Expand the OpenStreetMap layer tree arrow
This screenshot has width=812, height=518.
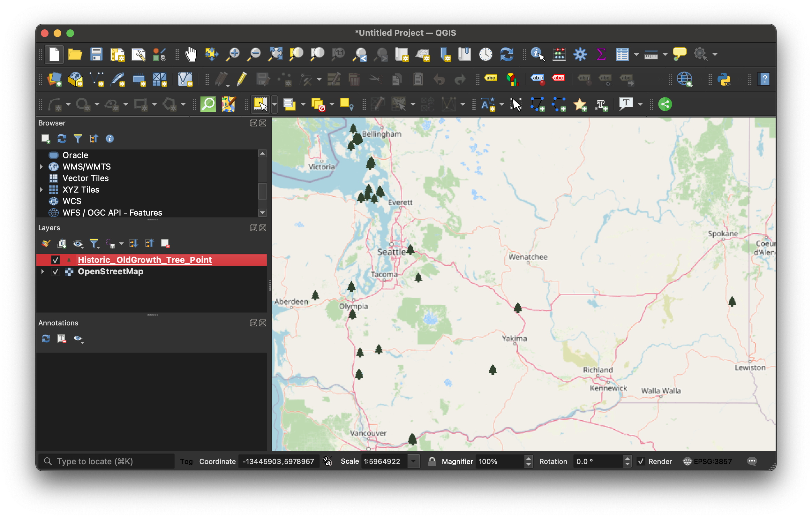(42, 272)
